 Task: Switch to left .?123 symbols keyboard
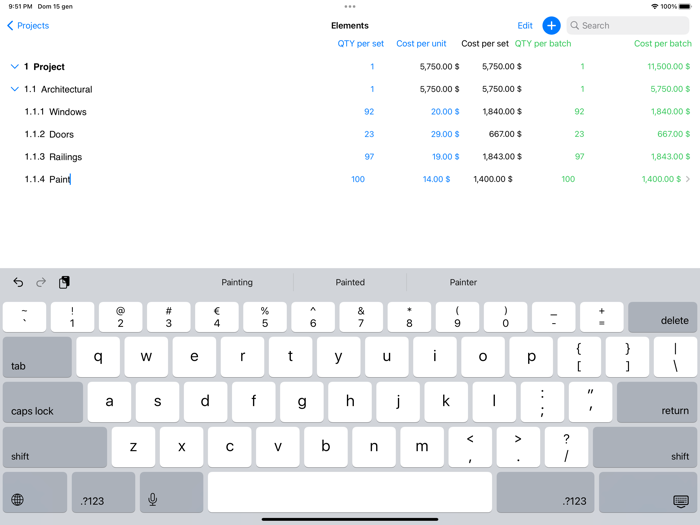point(103,492)
